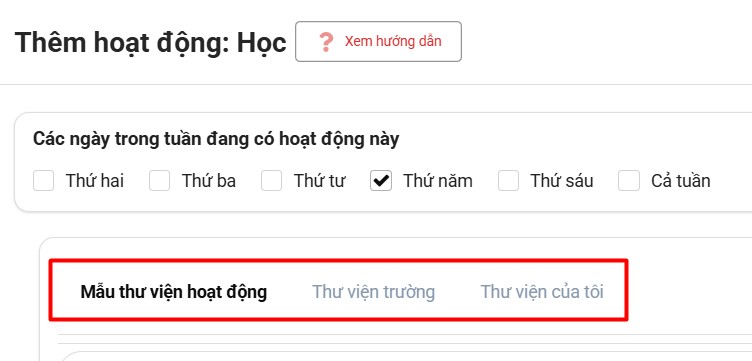Click the Thứ năm label text
Viewport: 752px width, 361px height.
(x=438, y=181)
